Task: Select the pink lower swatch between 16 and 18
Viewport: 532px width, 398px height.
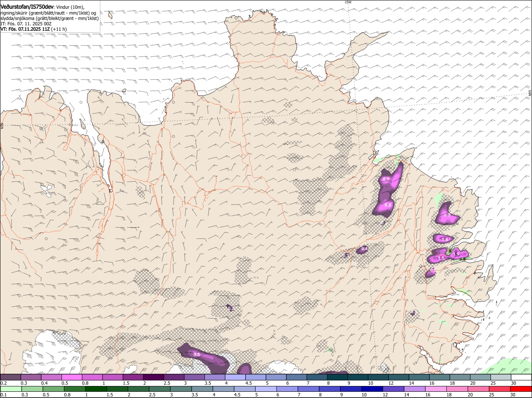Action: pyautogui.click(x=436, y=389)
